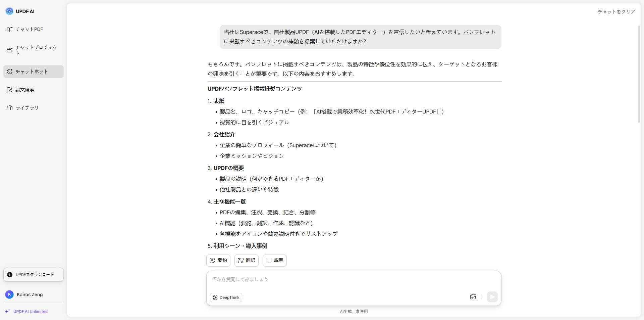Toggle the DeepThink mode
This screenshot has height=320, width=644.
pyautogui.click(x=226, y=298)
